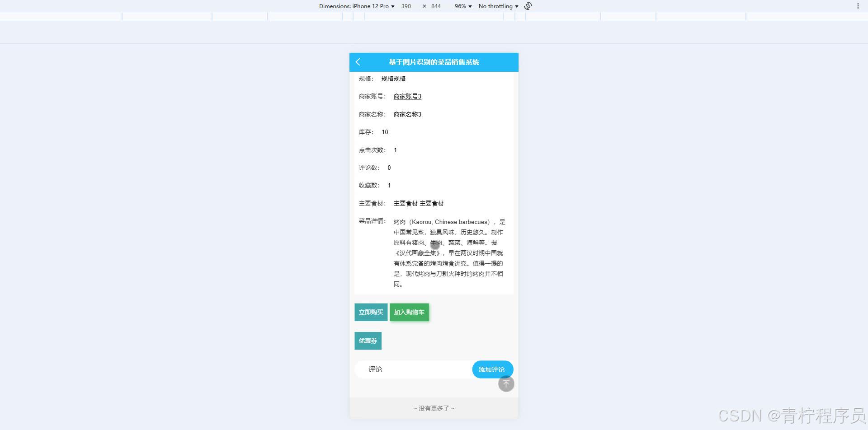The width and height of the screenshot is (868, 430).
Task: Click the 主要食材 ingredients text
Action: click(x=417, y=203)
